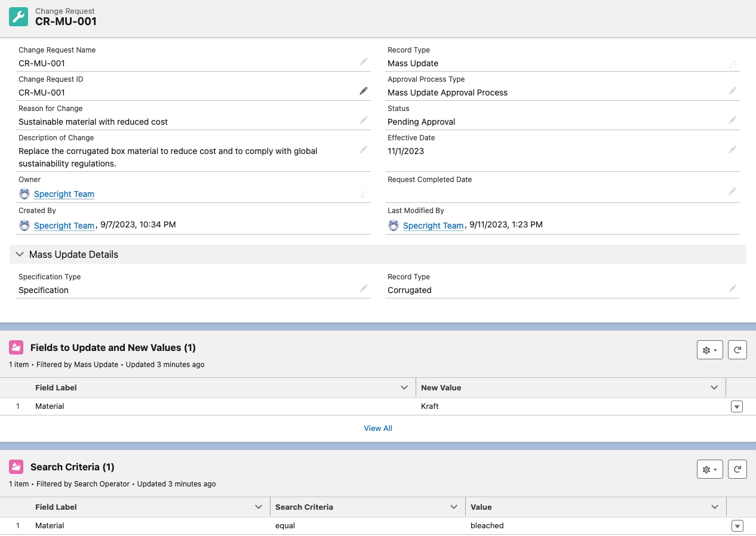The height and width of the screenshot is (536, 756).
Task: Open Field Label column menu in Fields to Update
Action: point(404,387)
